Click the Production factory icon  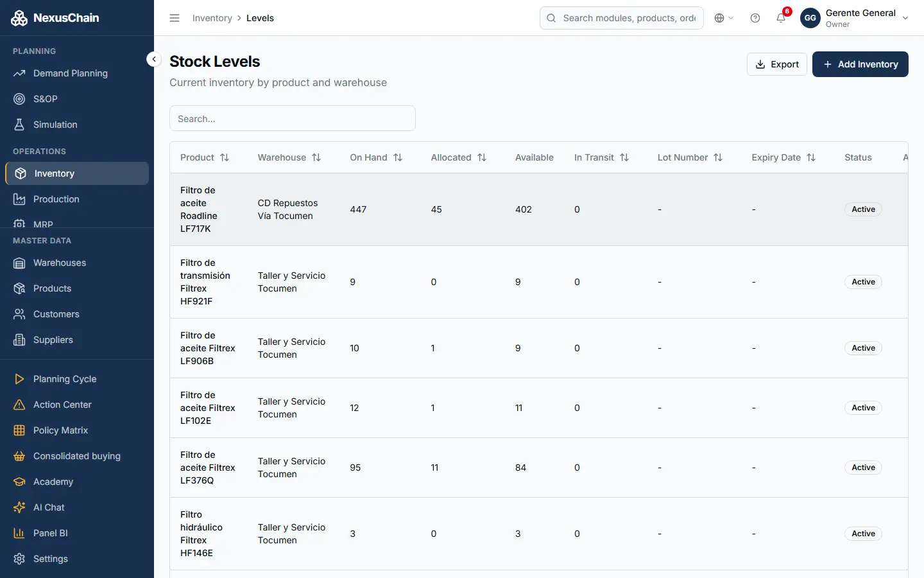19,199
